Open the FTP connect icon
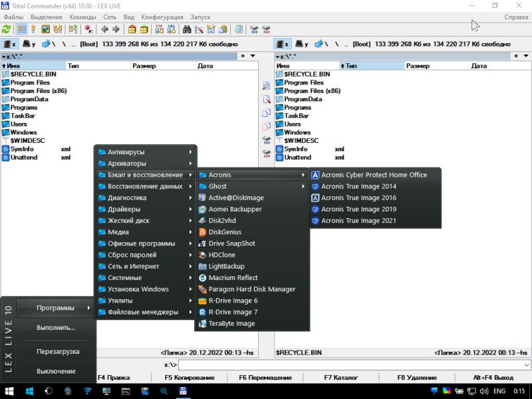The image size is (532, 399). (x=159, y=29)
